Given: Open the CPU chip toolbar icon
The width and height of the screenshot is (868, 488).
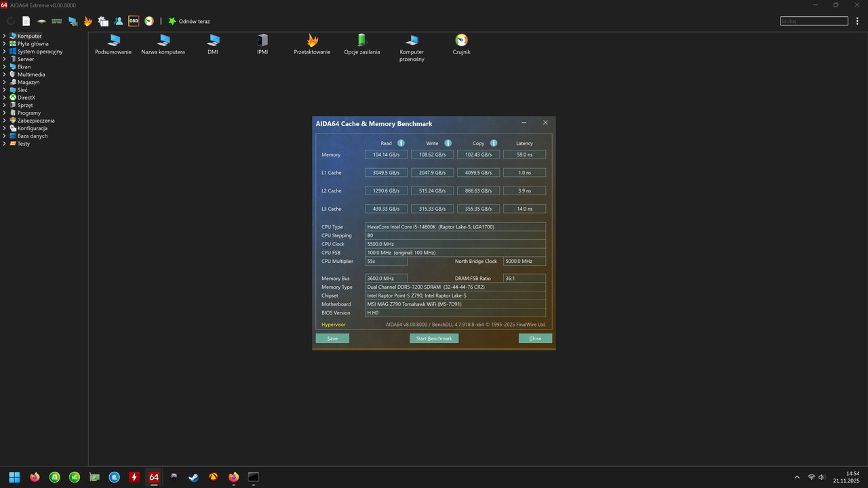Looking at the screenshot, I should [x=41, y=21].
